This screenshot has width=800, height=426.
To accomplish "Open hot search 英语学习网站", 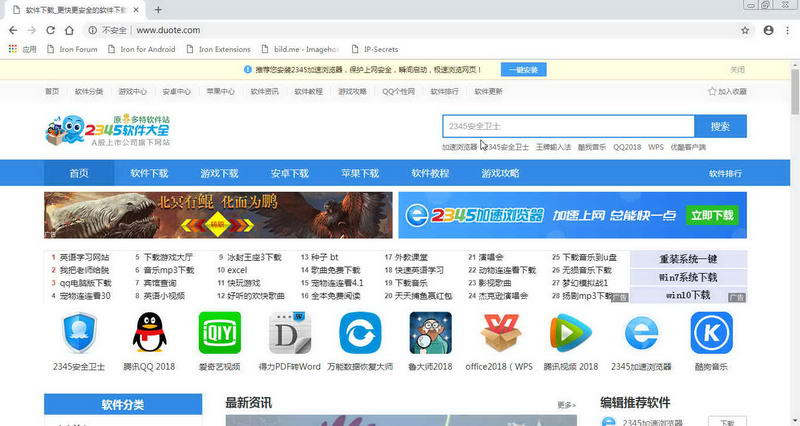I will click(x=84, y=257).
